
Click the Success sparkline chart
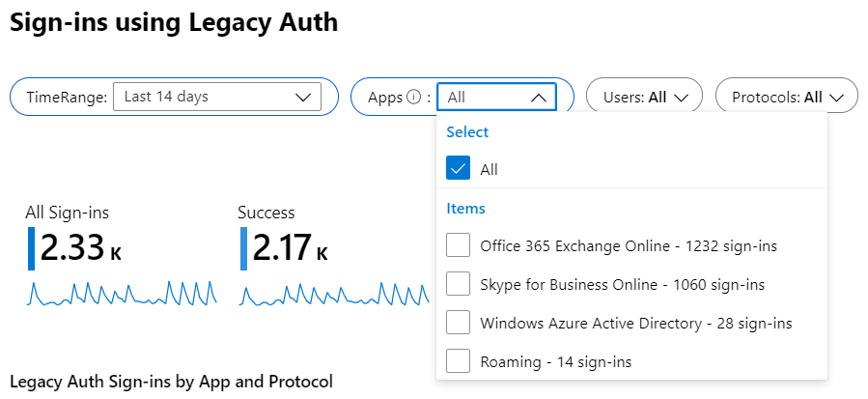click(x=334, y=293)
